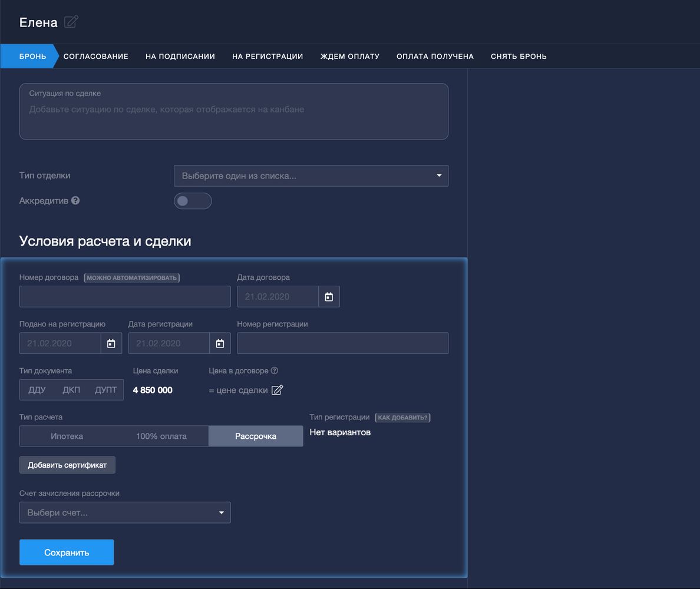The height and width of the screenshot is (589, 700).
Task: Open calendar for Дата регистрации
Action: 220,343
